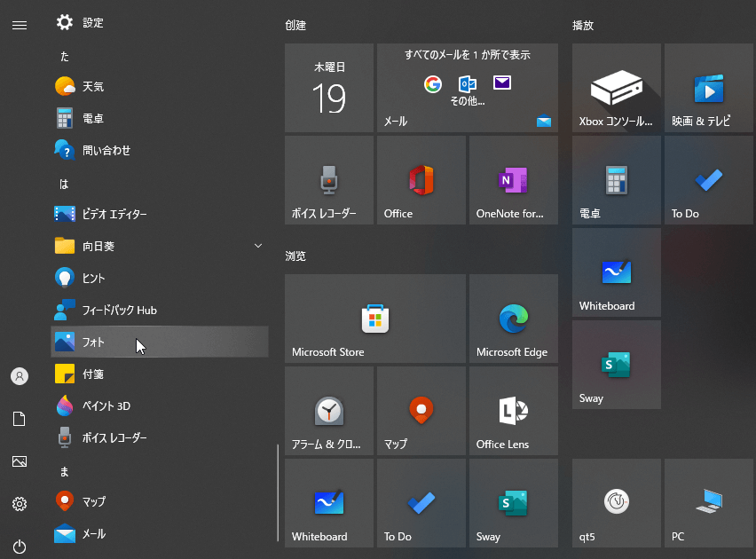This screenshot has height=559, width=756.
Task: Open the Office tile
Action: [421, 179]
